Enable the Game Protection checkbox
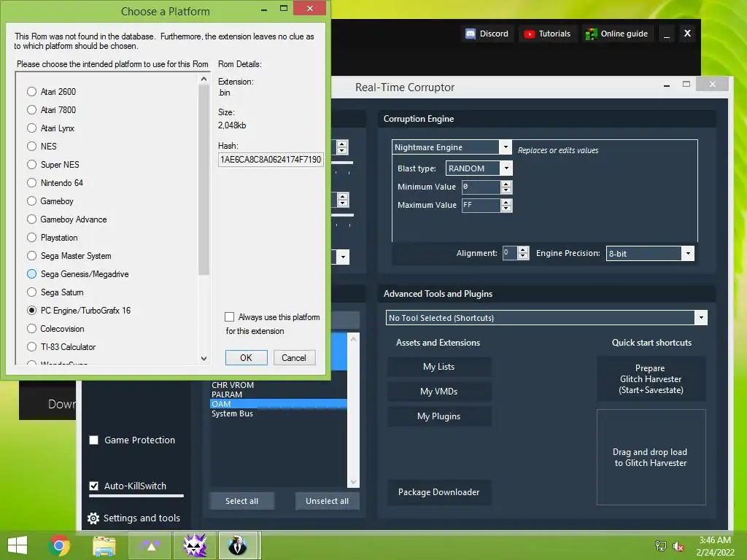 click(x=94, y=440)
